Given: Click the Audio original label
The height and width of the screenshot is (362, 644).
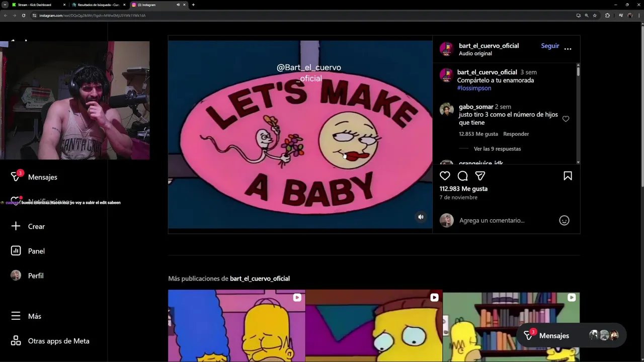Looking at the screenshot, I should (x=475, y=54).
